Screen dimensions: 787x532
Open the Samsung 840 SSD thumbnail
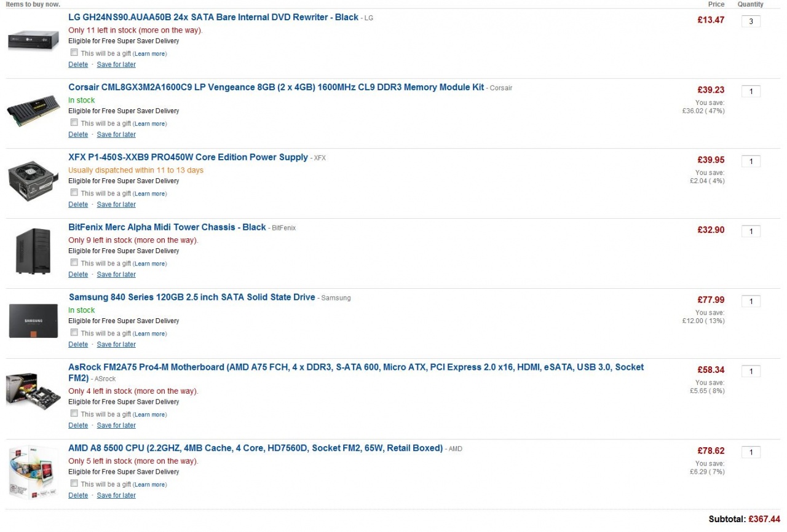(33, 321)
